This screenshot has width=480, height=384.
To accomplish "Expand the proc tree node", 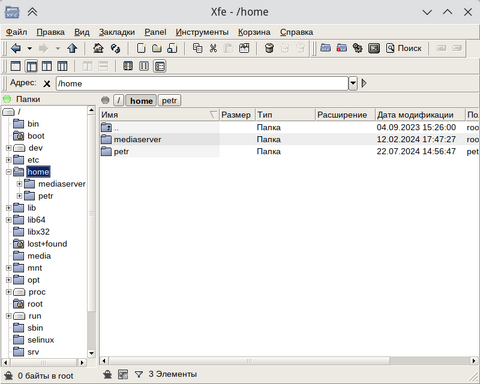I will click(x=9, y=292).
